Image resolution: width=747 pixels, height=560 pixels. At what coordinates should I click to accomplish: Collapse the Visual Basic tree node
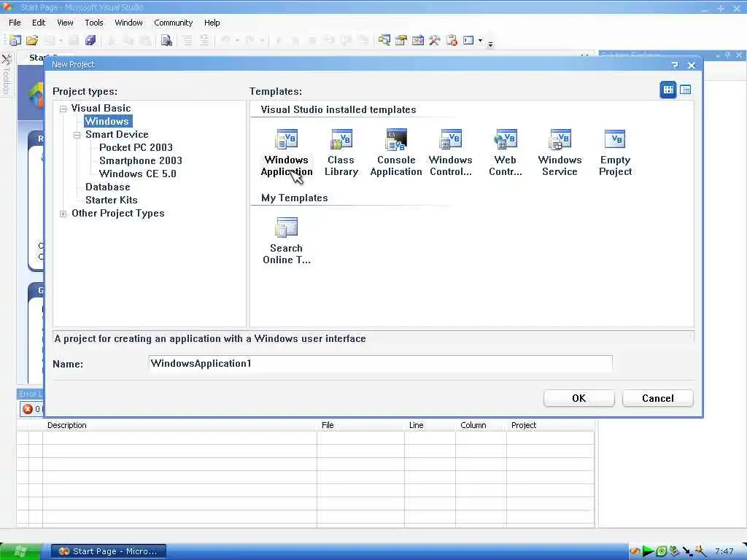[63, 109]
